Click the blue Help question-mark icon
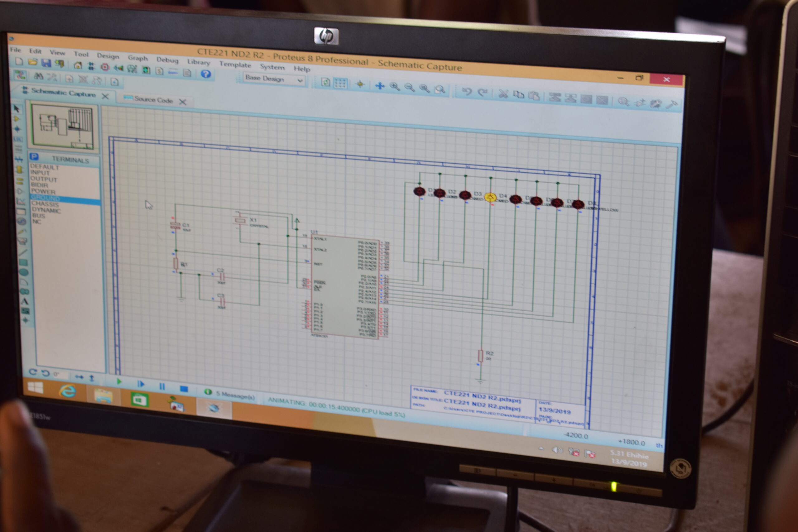This screenshot has width=798, height=532. point(206,74)
